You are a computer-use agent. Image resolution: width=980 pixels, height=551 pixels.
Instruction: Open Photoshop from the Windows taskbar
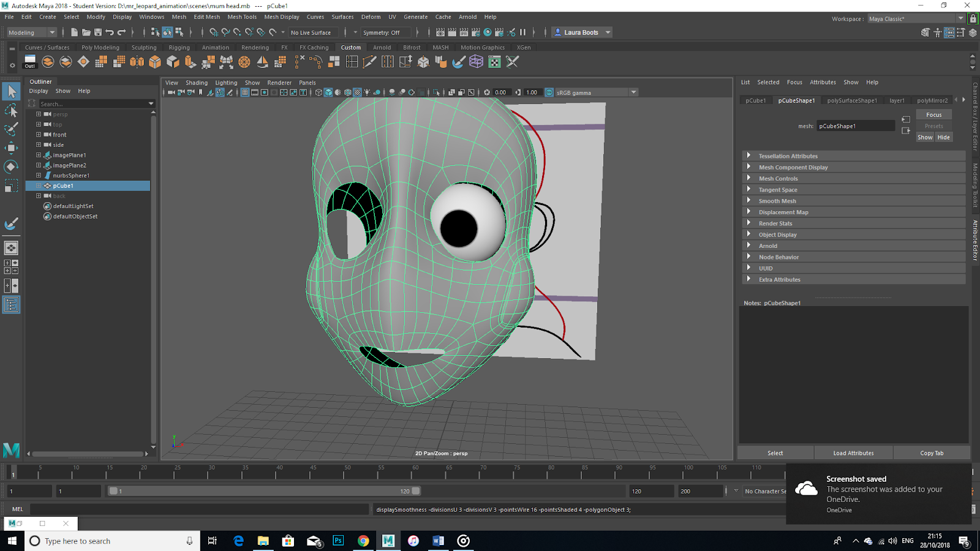click(338, 541)
